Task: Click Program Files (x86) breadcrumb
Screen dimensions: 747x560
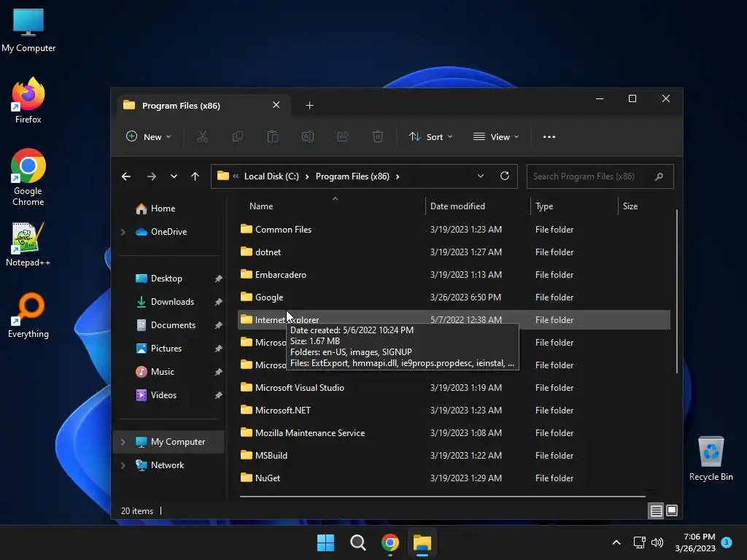Action: 352,176
